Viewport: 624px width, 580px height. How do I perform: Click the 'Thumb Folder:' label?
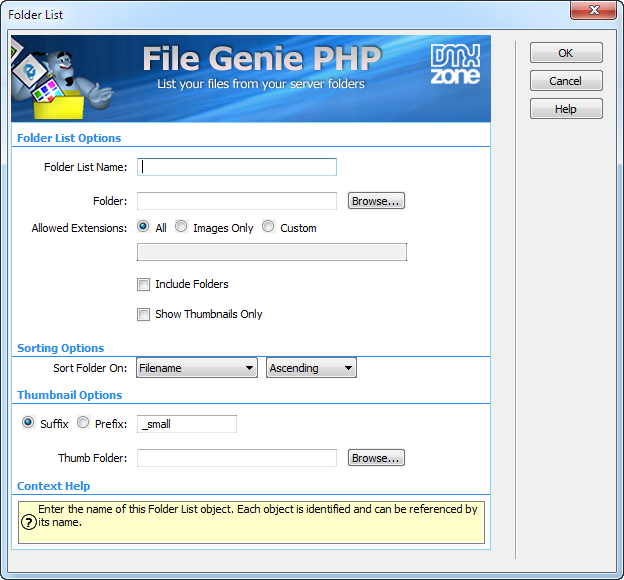pos(93,458)
